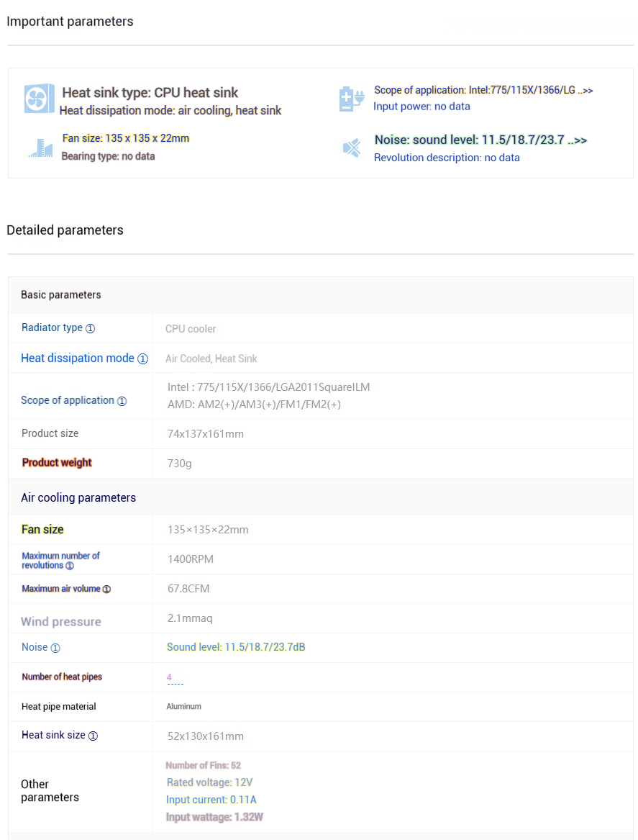Click the power plug scope icon

pyautogui.click(x=352, y=99)
